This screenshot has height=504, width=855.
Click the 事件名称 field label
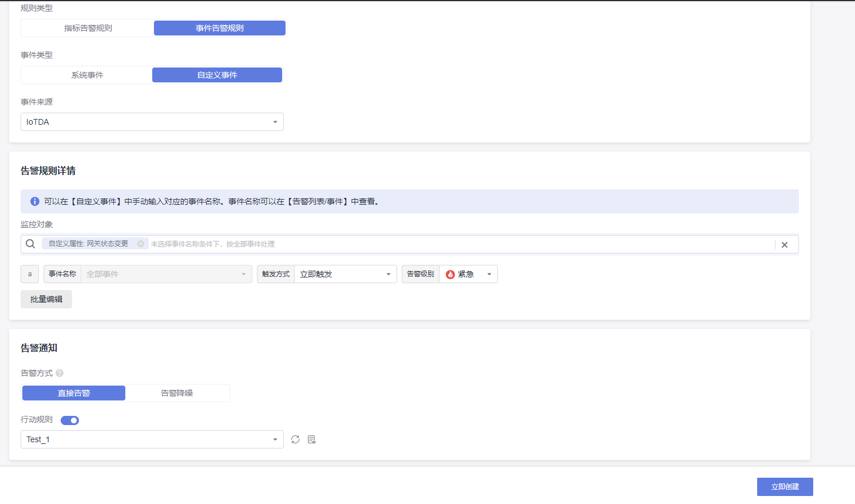point(62,274)
